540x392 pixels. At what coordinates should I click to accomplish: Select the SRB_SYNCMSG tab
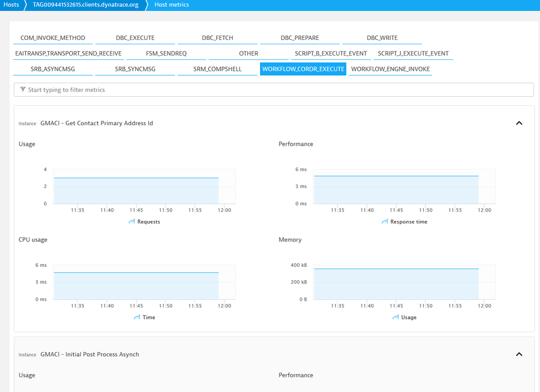click(135, 69)
